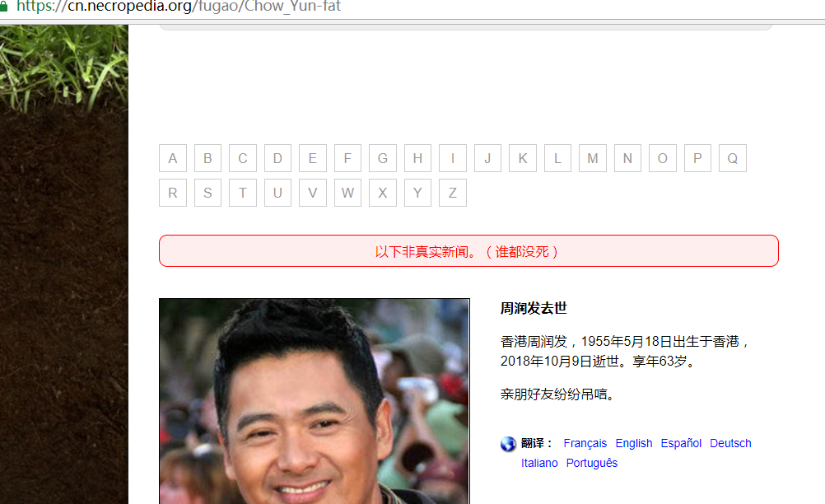The height and width of the screenshot is (504, 825).
Task: Go to letter G listing
Action: (x=383, y=158)
